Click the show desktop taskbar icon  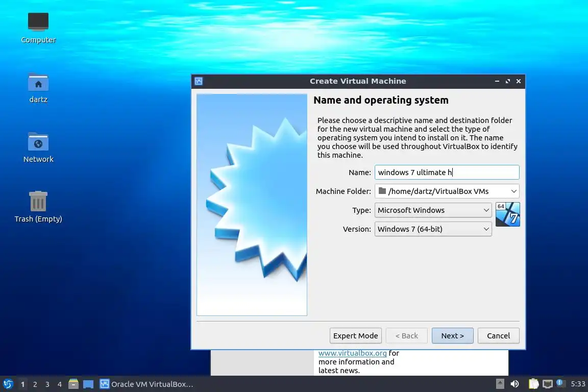coord(88,384)
